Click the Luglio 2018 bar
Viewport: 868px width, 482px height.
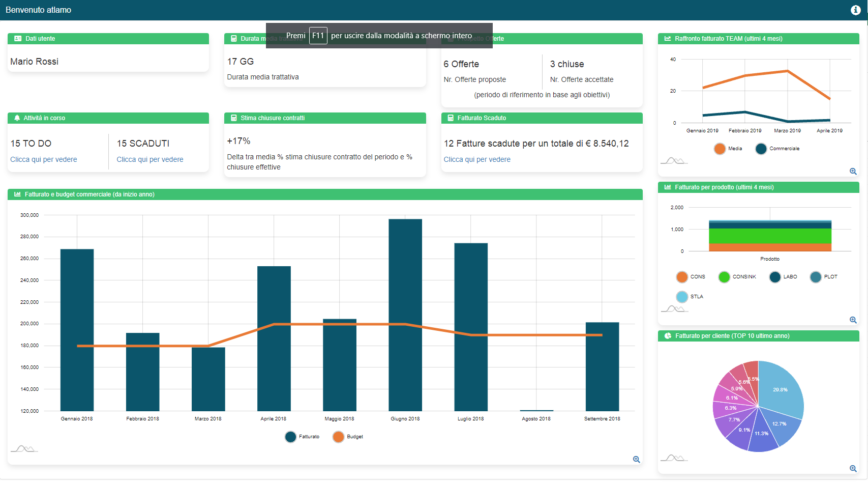point(471,327)
